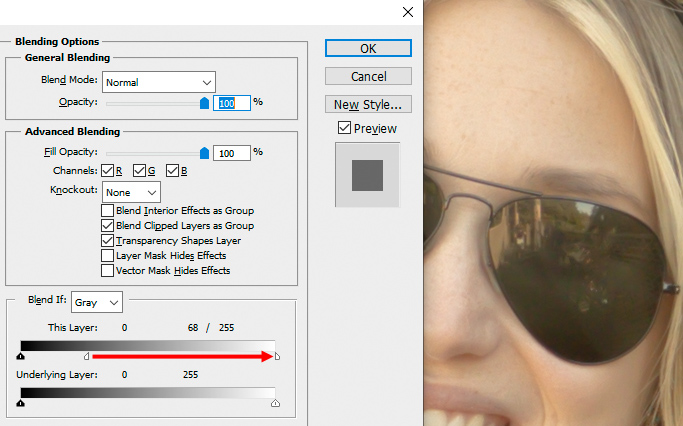
Task: Click the Opacity slider handle
Action: pyautogui.click(x=205, y=102)
